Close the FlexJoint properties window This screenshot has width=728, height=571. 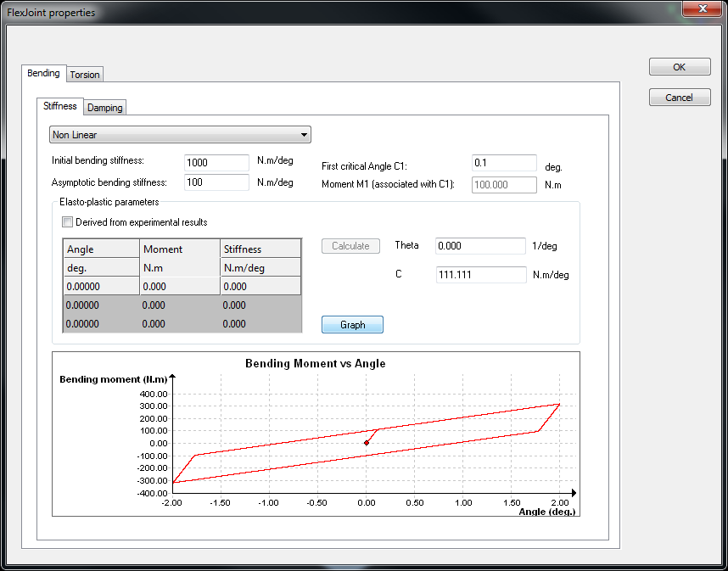point(702,8)
